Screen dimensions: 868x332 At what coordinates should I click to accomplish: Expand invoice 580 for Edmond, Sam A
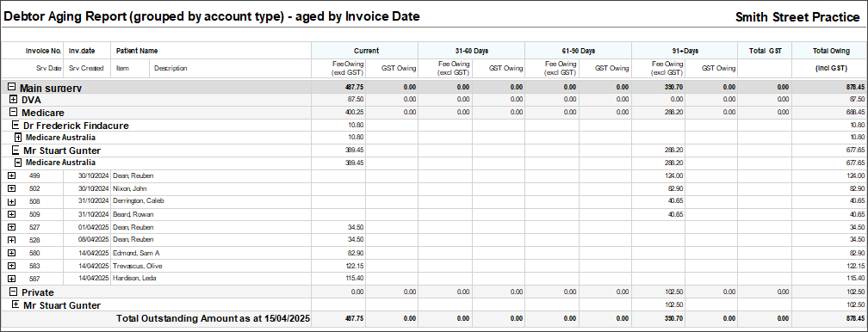coord(12,253)
